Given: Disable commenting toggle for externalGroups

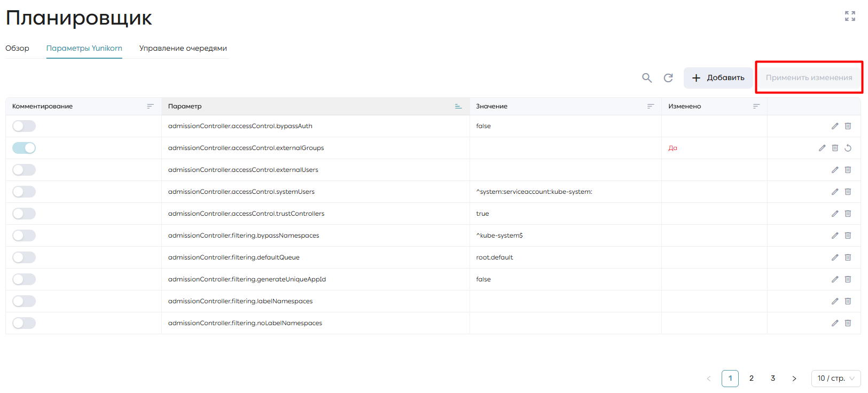Looking at the screenshot, I should pyautogui.click(x=24, y=148).
